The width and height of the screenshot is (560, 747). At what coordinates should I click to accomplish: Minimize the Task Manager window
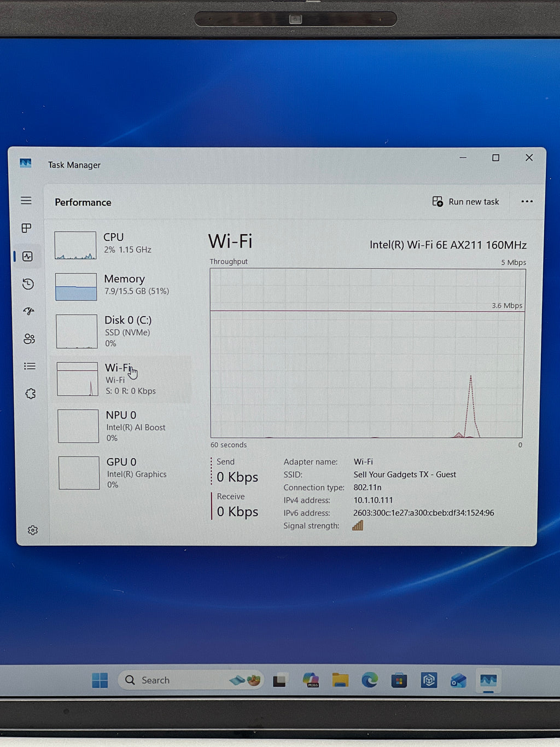[x=463, y=158]
